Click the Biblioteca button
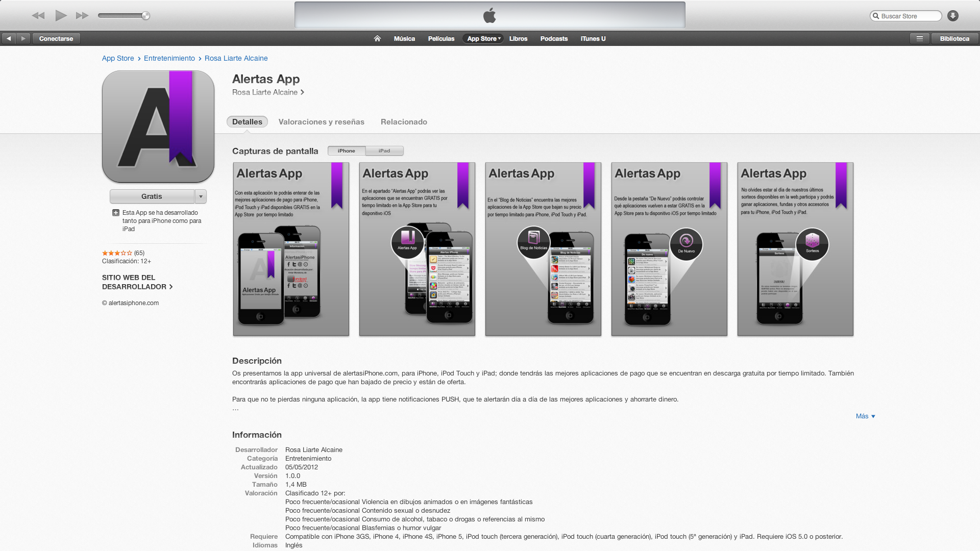 [x=954, y=38]
